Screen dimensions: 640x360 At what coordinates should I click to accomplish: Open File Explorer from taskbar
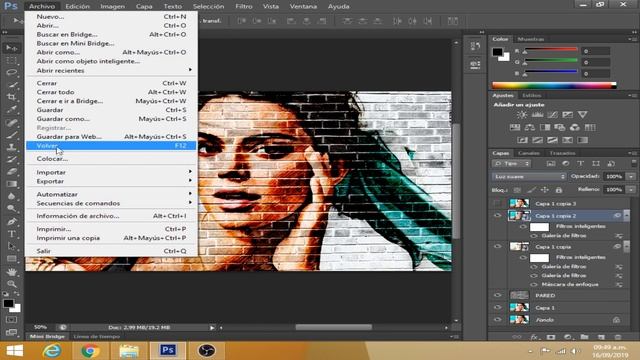pos(129,351)
